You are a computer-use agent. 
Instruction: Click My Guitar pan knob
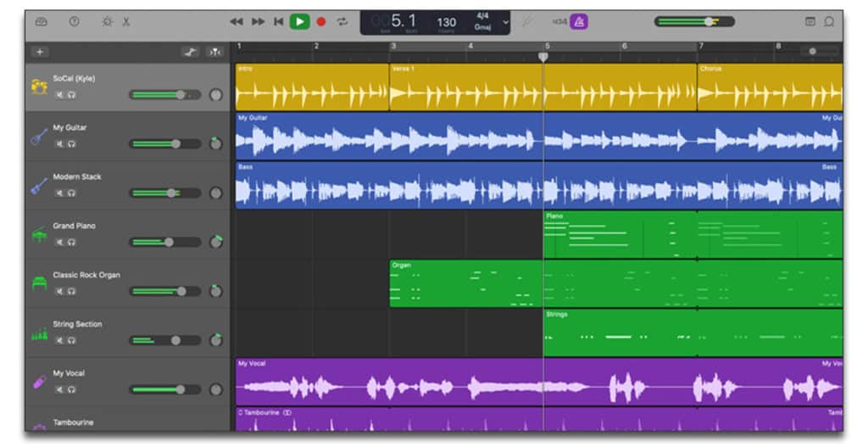tap(216, 144)
